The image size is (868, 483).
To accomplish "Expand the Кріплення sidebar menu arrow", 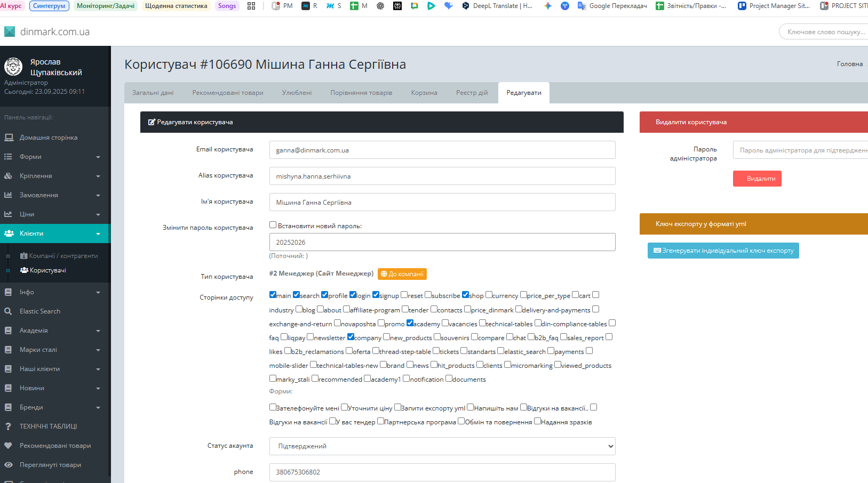I will (x=98, y=176).
